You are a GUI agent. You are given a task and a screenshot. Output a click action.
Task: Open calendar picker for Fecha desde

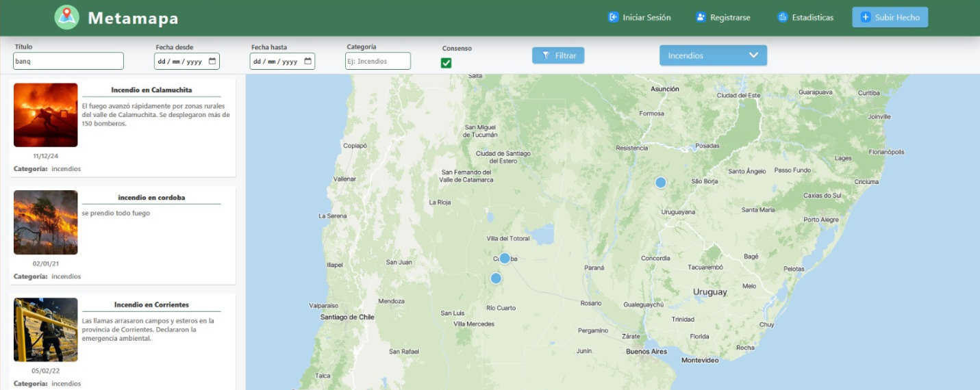click(212, 61)
